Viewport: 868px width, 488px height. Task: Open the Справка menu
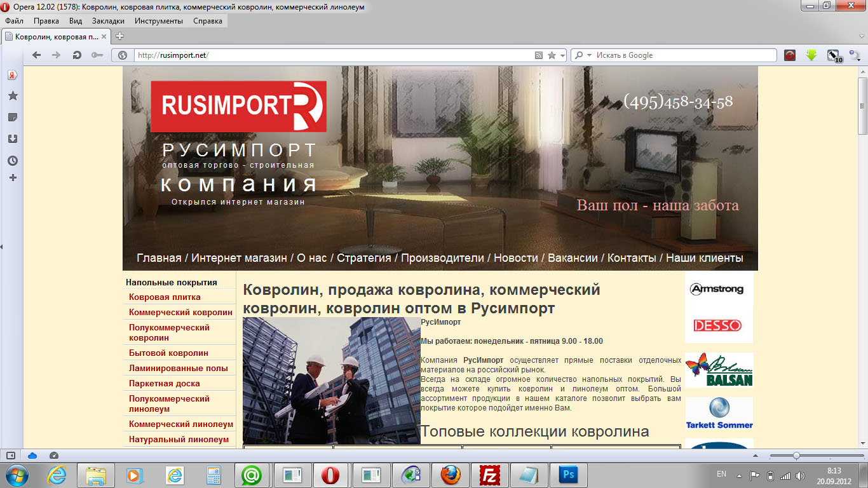(x=208, y=21)
